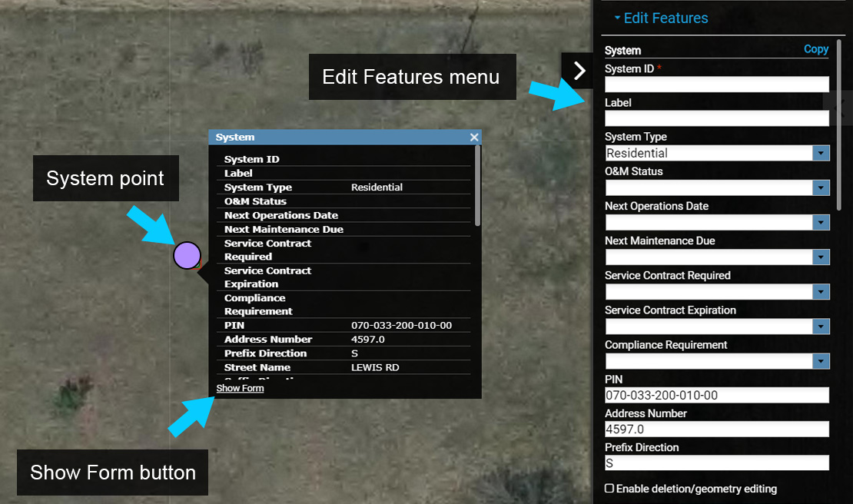Click the Show Form link

click(240, 389)
